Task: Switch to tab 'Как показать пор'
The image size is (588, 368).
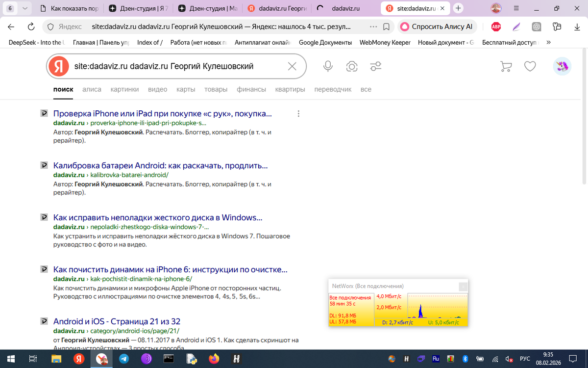Action: 69,8
